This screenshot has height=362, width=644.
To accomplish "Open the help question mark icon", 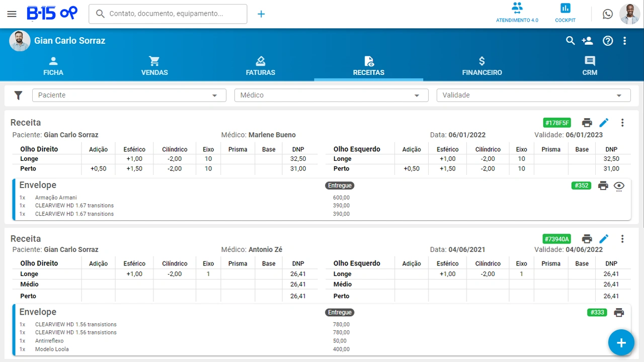I will (x=608, y=41).
